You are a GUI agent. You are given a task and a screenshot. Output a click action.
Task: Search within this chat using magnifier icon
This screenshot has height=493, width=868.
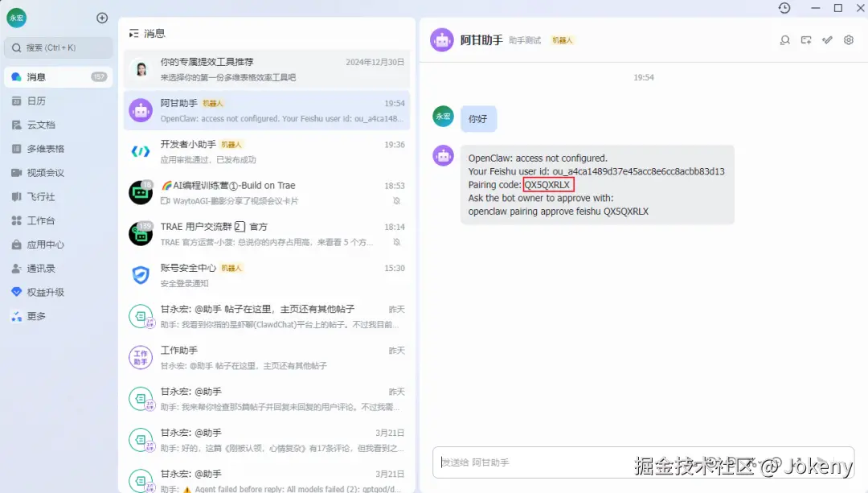(784, 40)
